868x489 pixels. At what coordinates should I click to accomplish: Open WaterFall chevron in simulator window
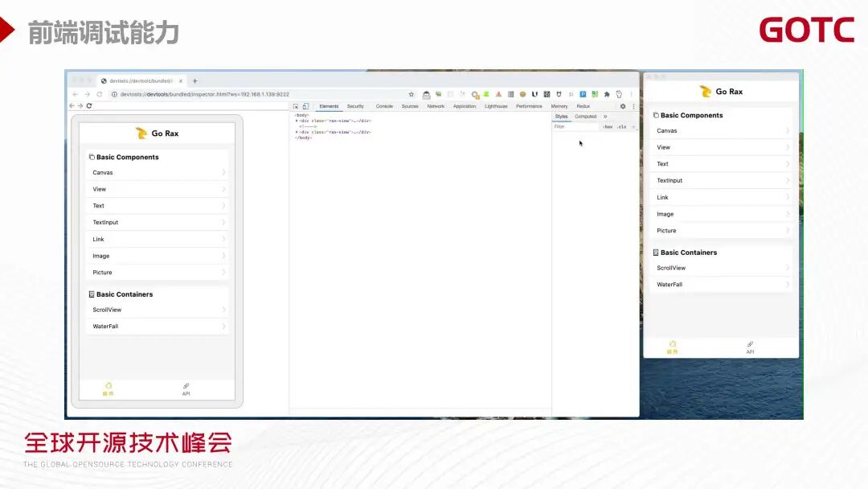[x=788, y=285]
